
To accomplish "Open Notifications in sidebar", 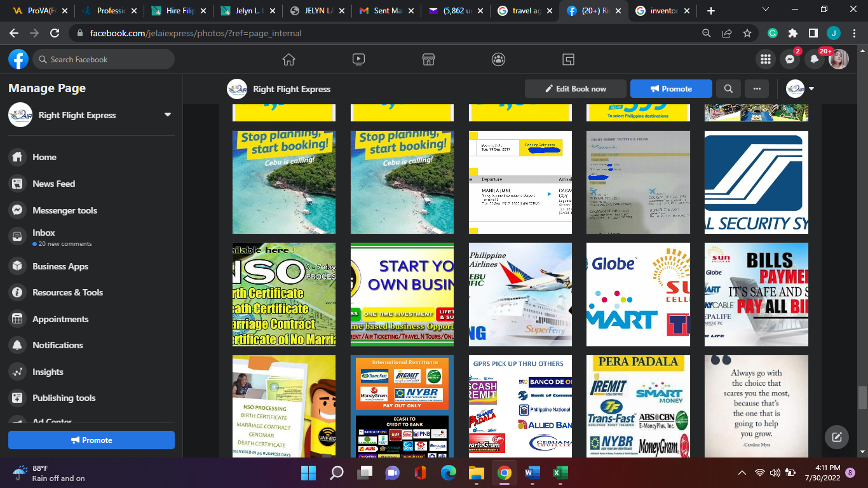I will tap(91, 345).
